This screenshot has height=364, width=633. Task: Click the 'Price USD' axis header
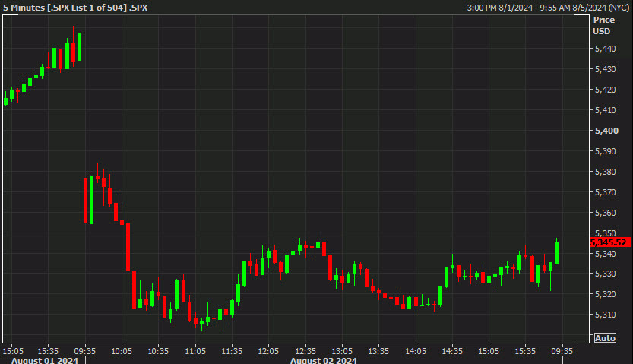[603, 25]
